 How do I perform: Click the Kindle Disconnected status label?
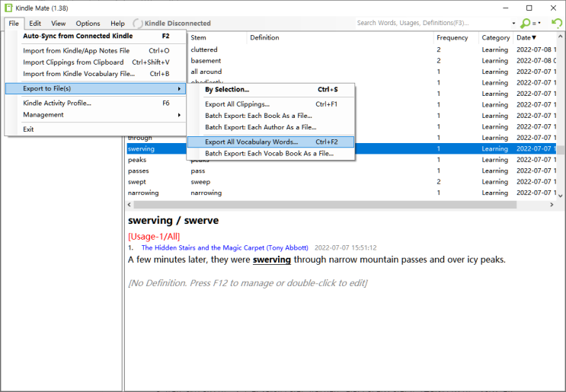pos(177,24)
